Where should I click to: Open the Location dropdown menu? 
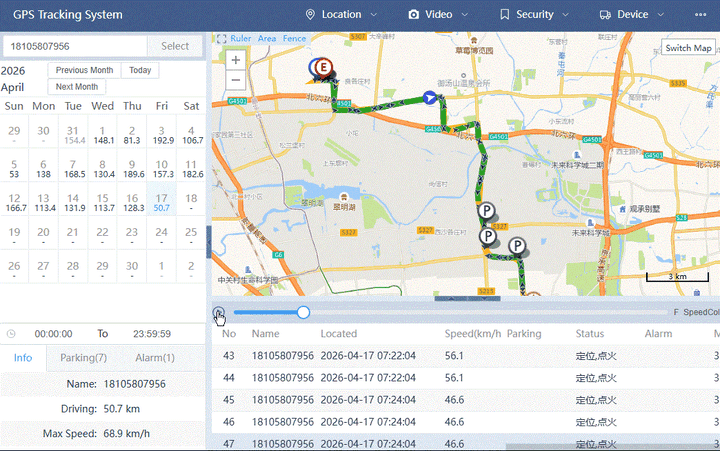341,15
